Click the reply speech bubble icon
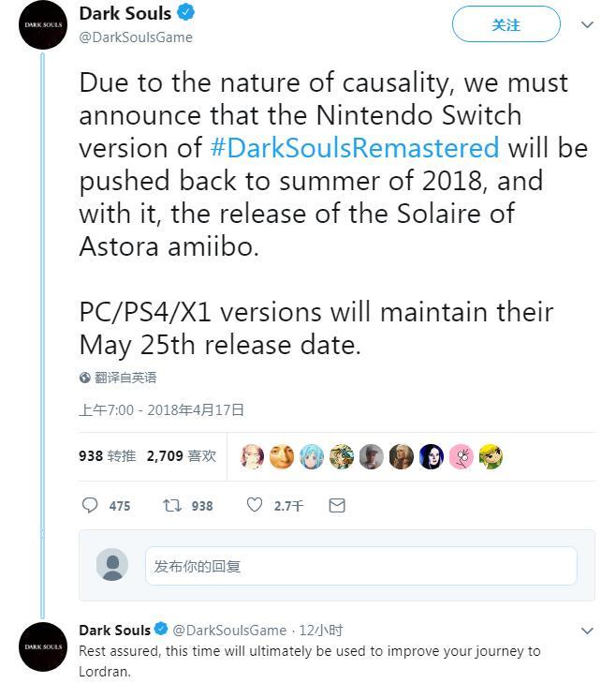Screen dimensions: 616x683 click(91, 505)
